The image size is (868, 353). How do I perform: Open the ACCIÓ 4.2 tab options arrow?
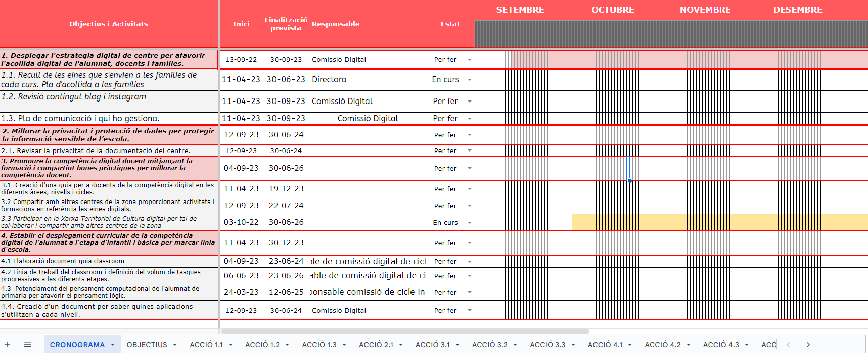point(689,345)
